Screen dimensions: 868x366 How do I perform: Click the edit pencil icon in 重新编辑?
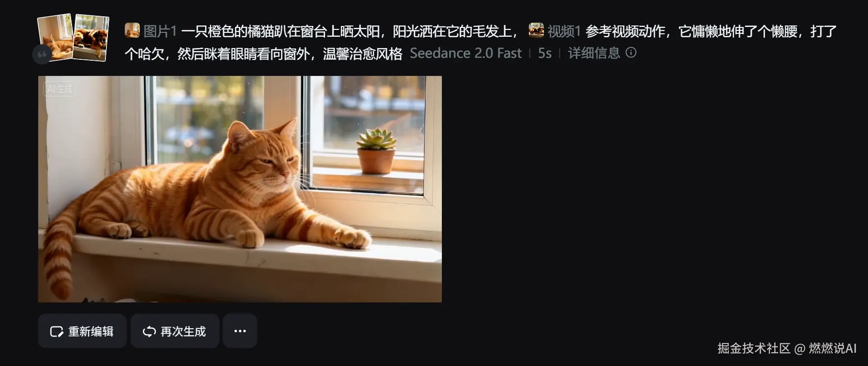click(x=57, y=332)
